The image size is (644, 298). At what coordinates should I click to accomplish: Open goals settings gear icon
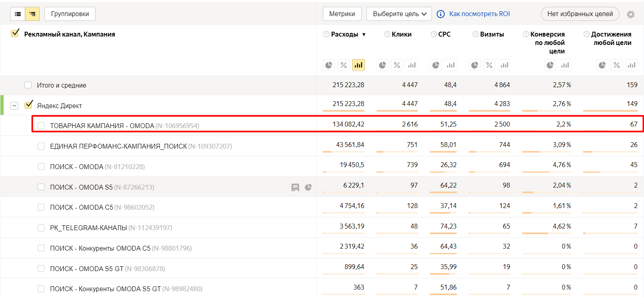coord(631,14)
